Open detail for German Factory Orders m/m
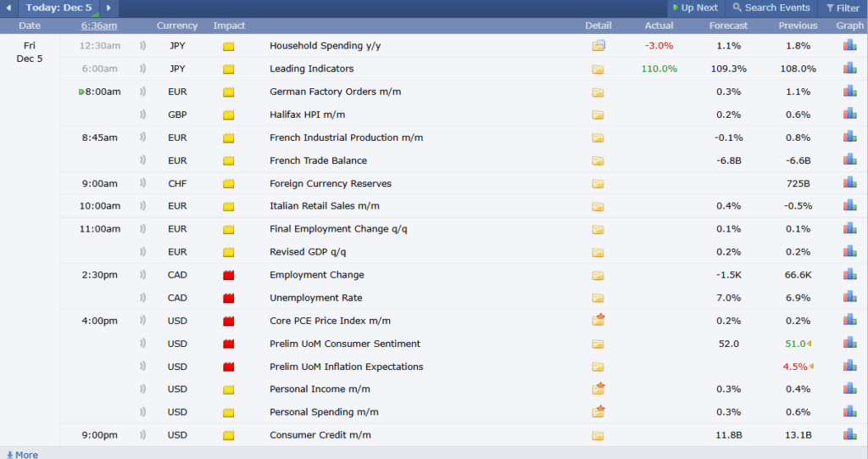The height and width of the screenshot is (459, 868). 598,92
